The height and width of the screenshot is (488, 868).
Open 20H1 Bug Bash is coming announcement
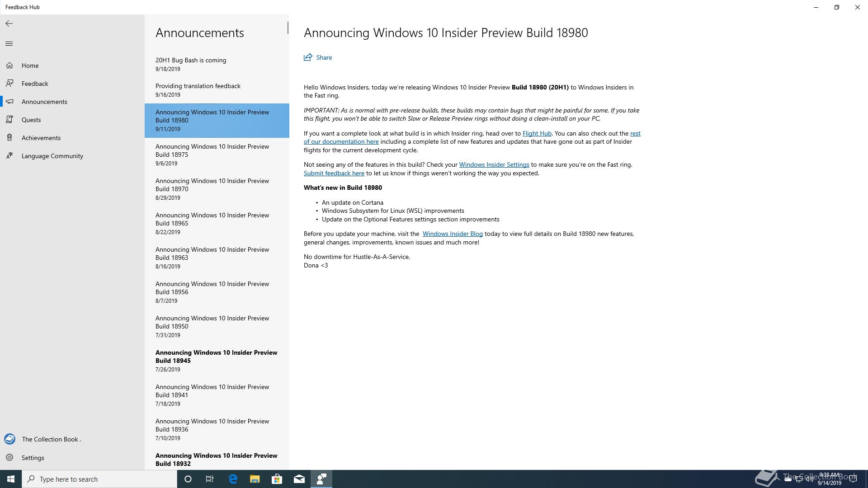point(217,65)
